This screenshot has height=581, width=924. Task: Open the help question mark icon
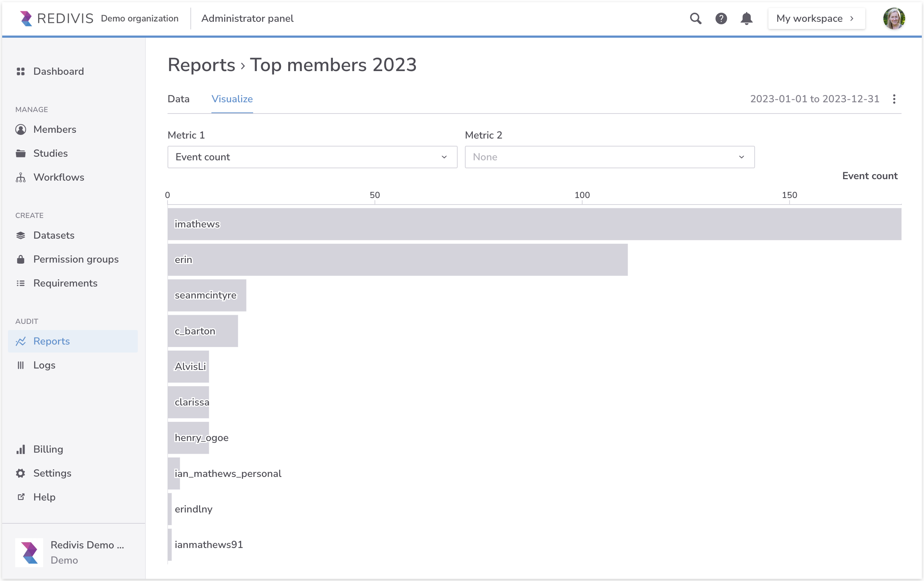click(x=721, y=18)
